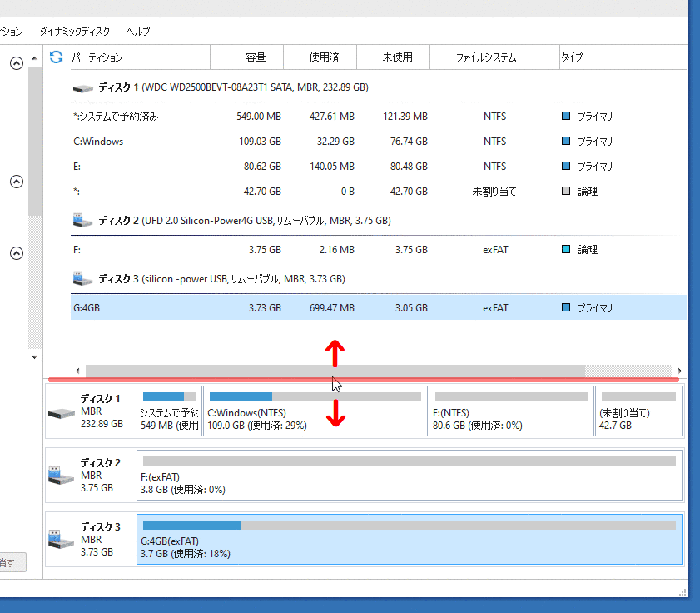Image resolution: width=700 pixels, height=613 pixels.
Task: Click the blue プライマリ square for C:Windows
Action: point(566,142)
